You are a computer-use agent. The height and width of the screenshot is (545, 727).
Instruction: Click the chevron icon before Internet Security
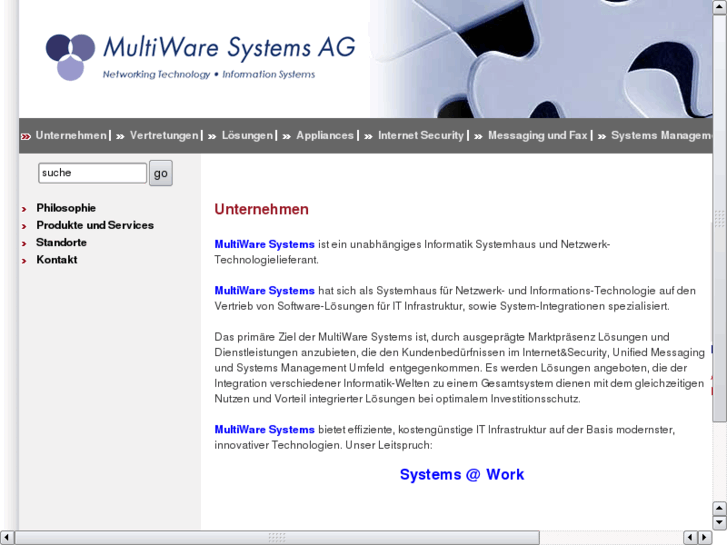tap(368, 136)
